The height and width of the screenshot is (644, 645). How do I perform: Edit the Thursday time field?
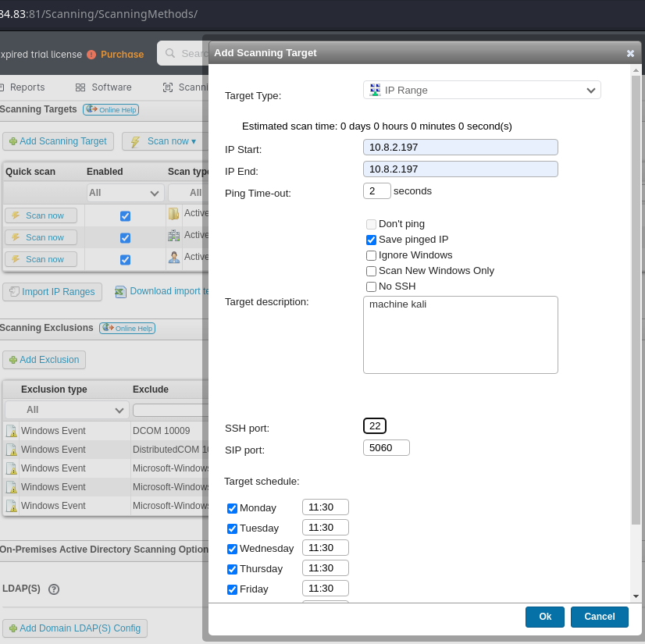coord(326,568)
